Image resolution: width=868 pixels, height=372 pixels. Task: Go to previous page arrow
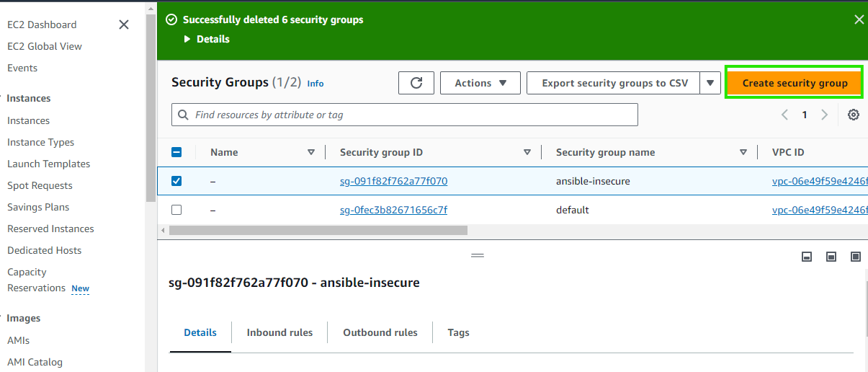coord(785,115)
